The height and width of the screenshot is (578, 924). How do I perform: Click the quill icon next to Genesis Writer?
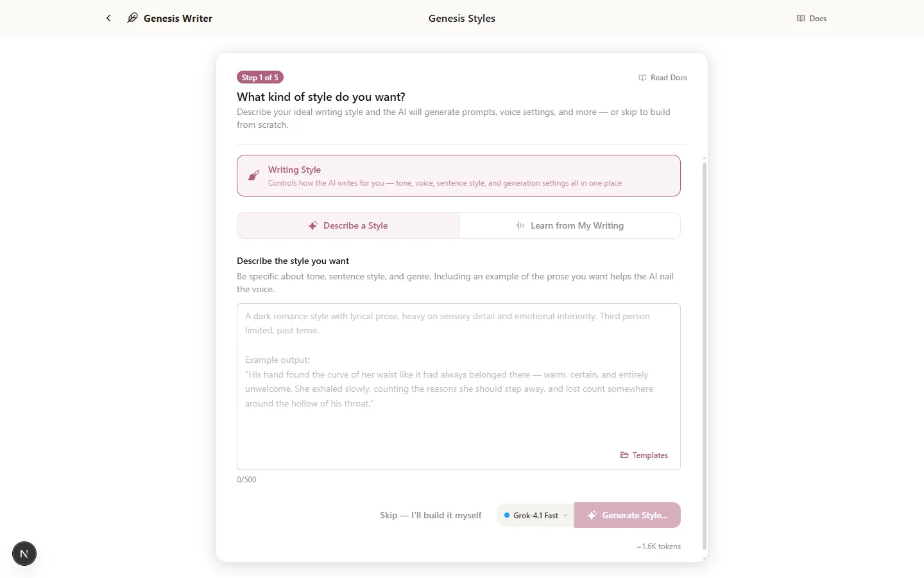(x=132, y=18)
